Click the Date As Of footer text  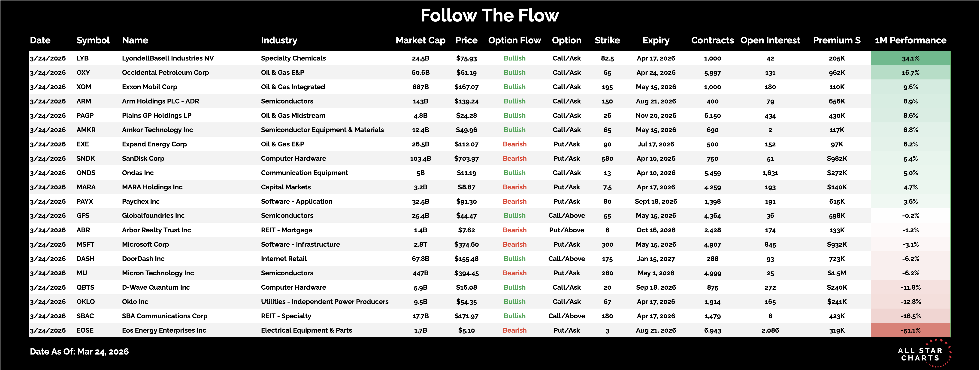[x=79, y=352]
